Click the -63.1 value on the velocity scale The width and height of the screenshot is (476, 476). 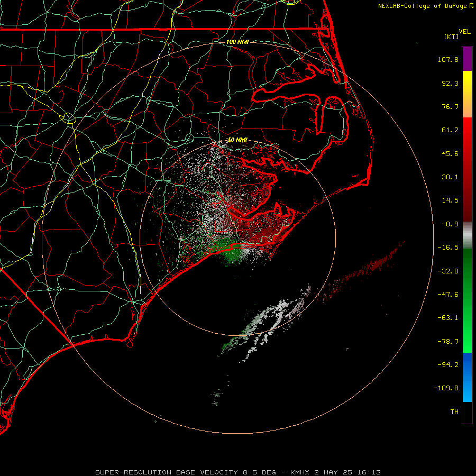tap(448, 318)
